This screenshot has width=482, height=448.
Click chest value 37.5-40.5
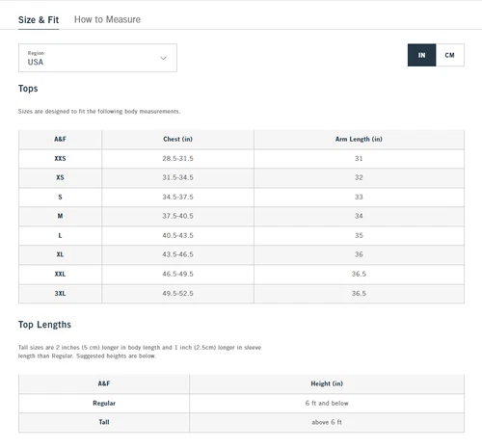coord(177,216)
